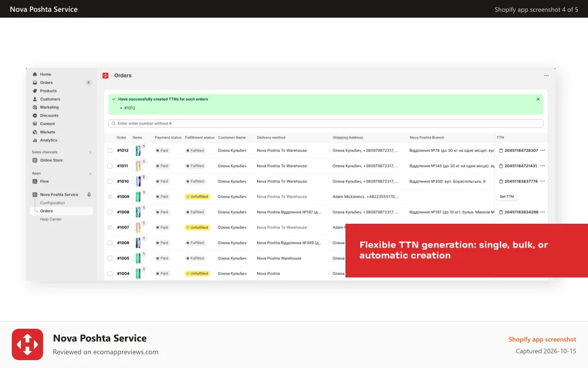Click the Unfulfilled badge on order #1004

[x=197, y=274]
